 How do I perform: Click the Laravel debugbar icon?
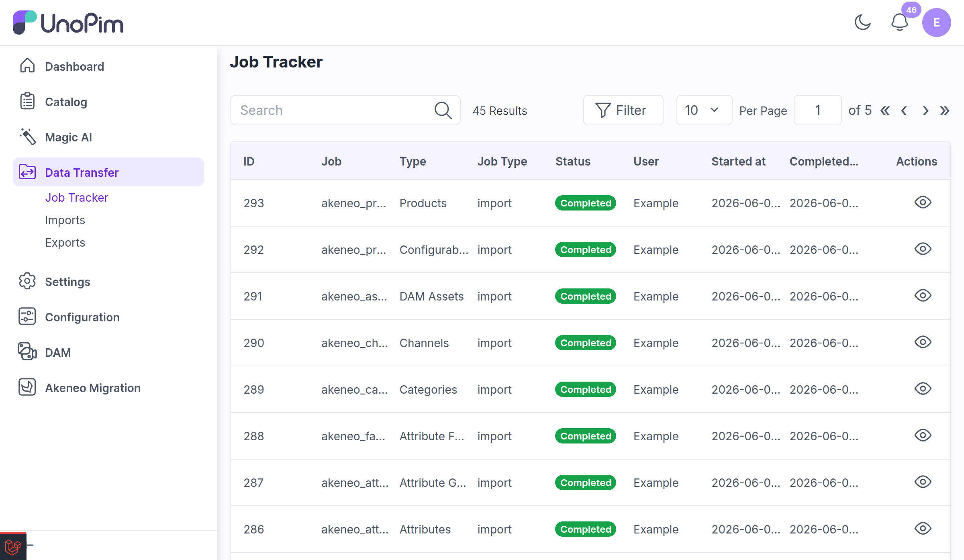[x=13, y=546]
